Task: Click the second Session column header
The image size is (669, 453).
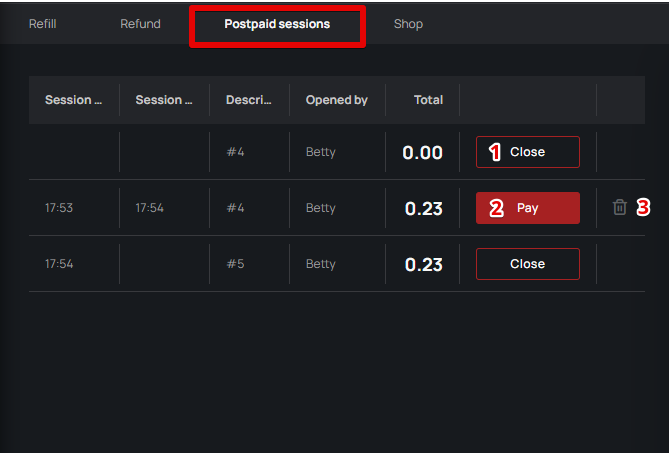Action: point(164,100)
